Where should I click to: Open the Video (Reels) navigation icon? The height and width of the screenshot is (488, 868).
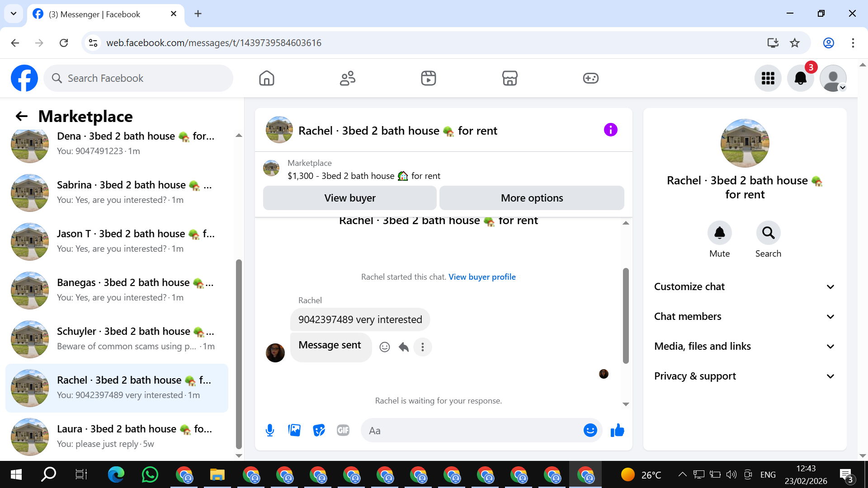coord(429,78)
